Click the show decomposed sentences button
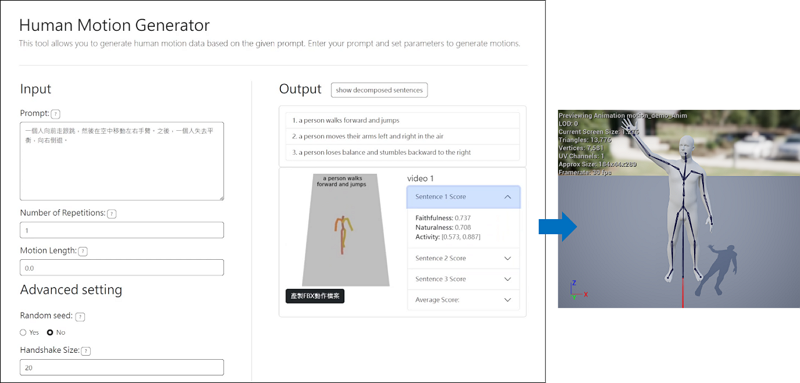The image size is (800, 383). click(379, 90)
